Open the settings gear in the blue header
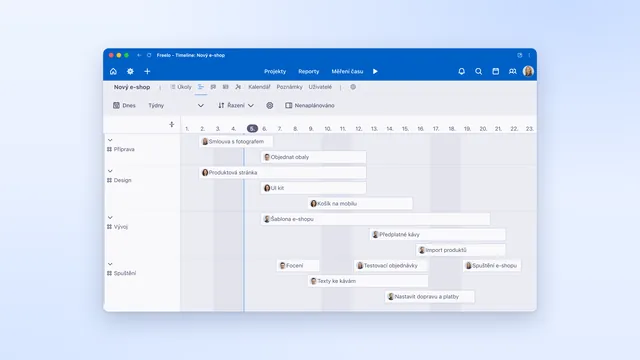The width and height of the screenshot is (640, 360). (x=130, y=71)
